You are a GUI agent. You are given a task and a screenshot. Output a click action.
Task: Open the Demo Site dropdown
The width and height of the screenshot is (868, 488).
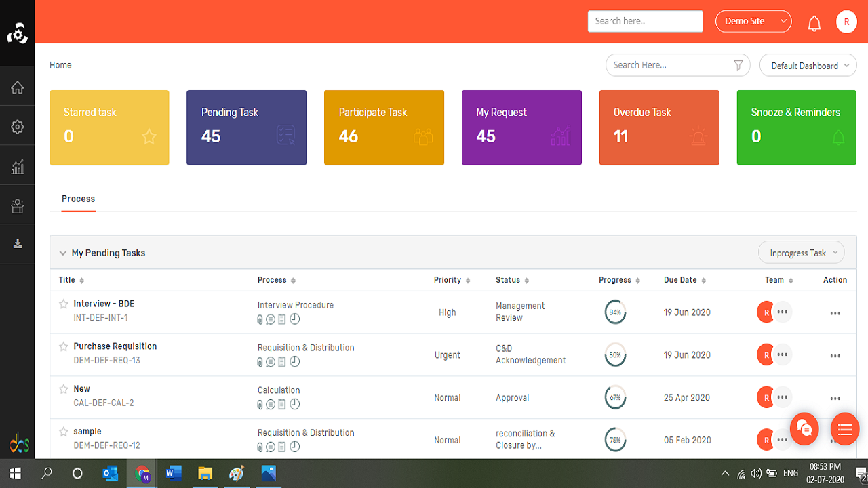tap(753, 21)
